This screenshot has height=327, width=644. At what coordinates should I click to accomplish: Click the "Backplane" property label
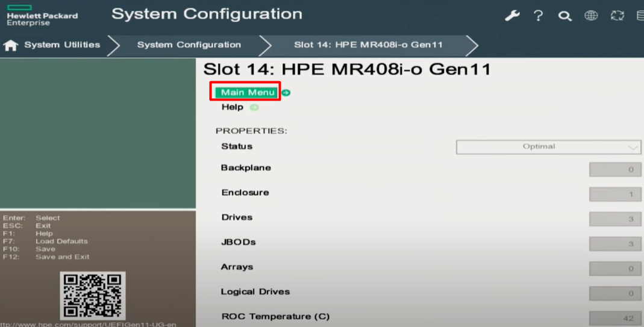coord(246,167)
